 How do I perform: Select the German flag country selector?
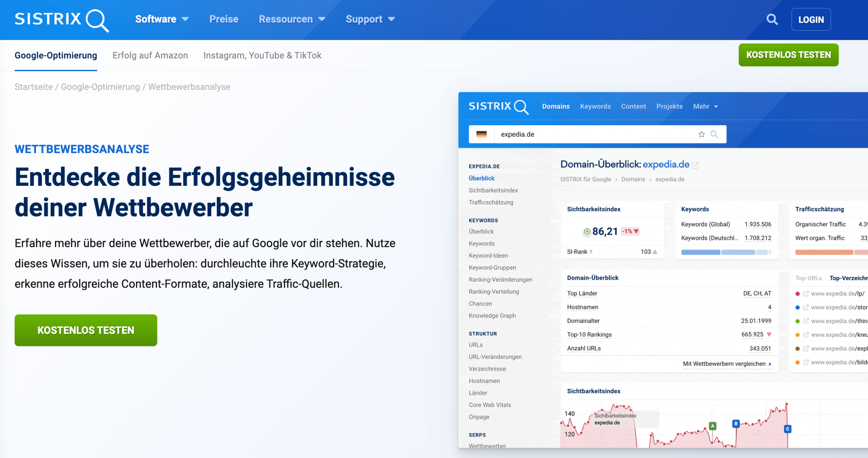pyautogui.click(x=481, y=134)
